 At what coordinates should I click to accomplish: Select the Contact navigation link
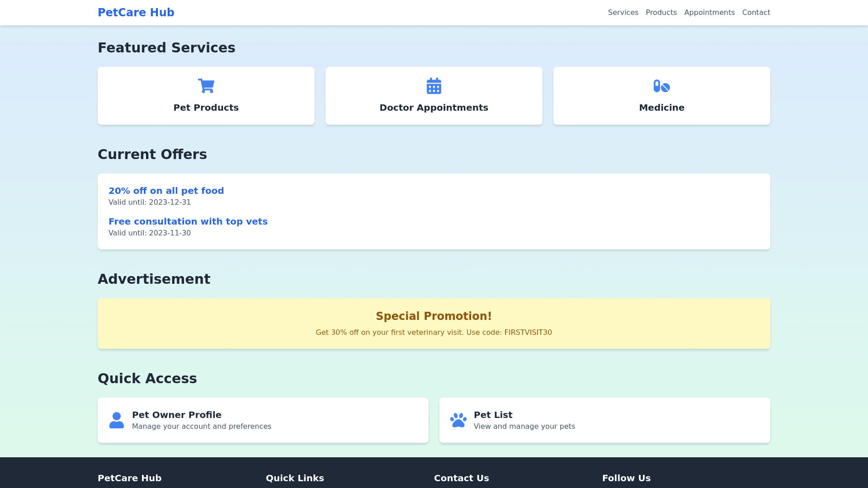pos(756,13)
